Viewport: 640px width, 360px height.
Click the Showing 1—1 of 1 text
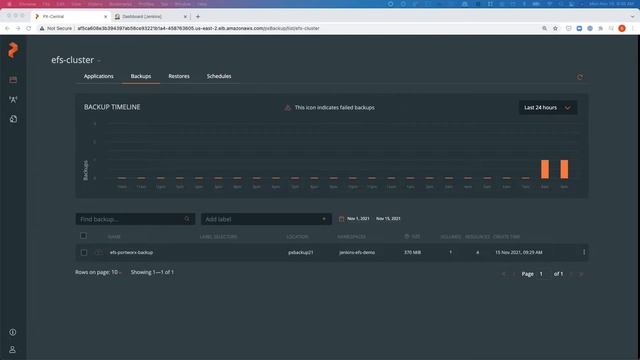pos(152,272)
